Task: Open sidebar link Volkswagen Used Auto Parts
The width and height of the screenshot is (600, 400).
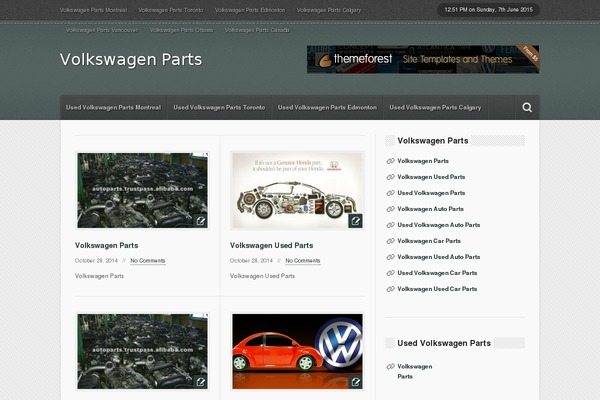Action: [439, 257]
